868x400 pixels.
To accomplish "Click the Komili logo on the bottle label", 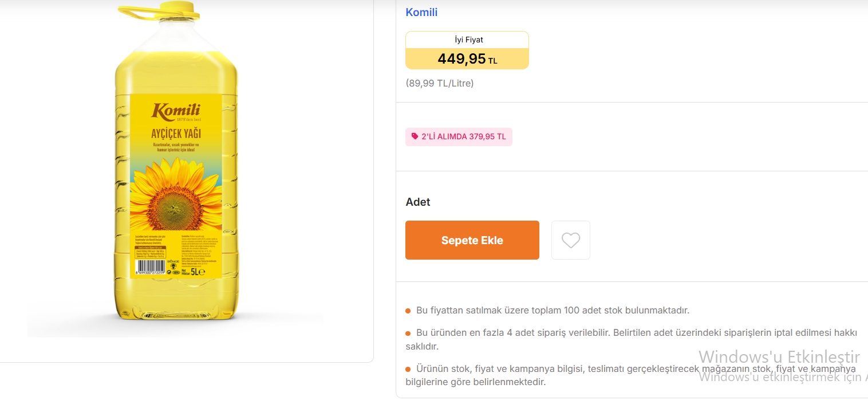I will click(x=176, y=110).
